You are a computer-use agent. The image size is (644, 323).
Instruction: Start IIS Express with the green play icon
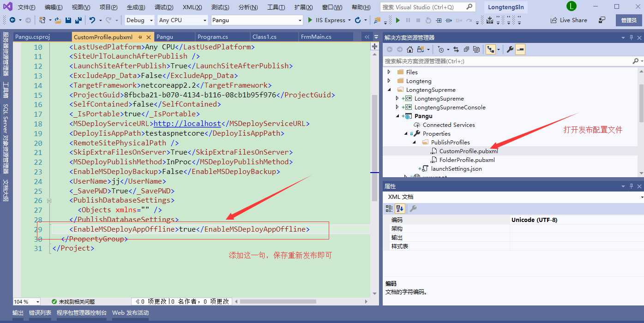tap(311, 20)
